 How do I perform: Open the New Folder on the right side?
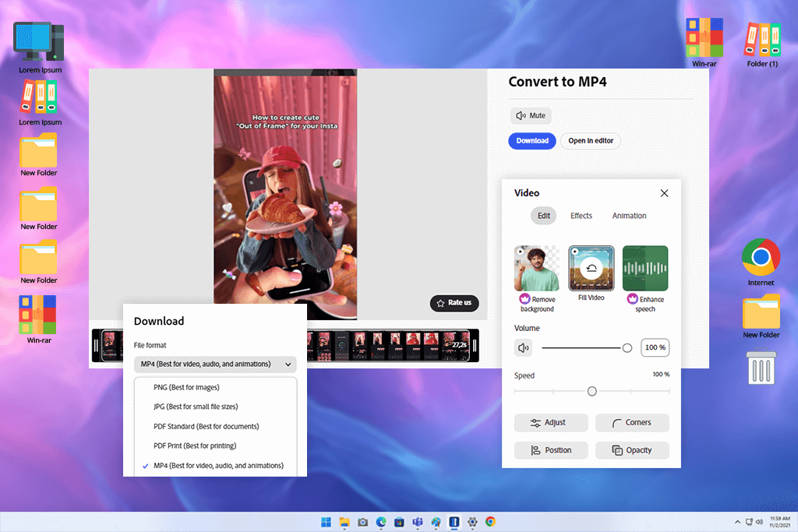pos(761,316)
